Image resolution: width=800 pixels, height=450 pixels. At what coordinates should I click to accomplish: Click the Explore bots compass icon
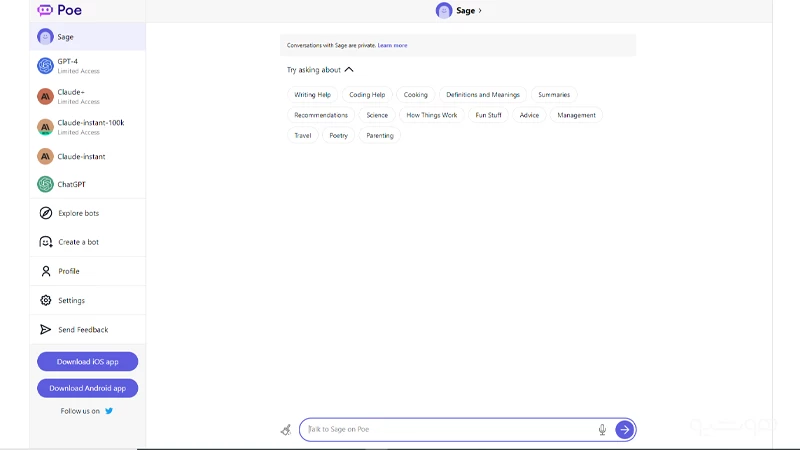(46, 213)
